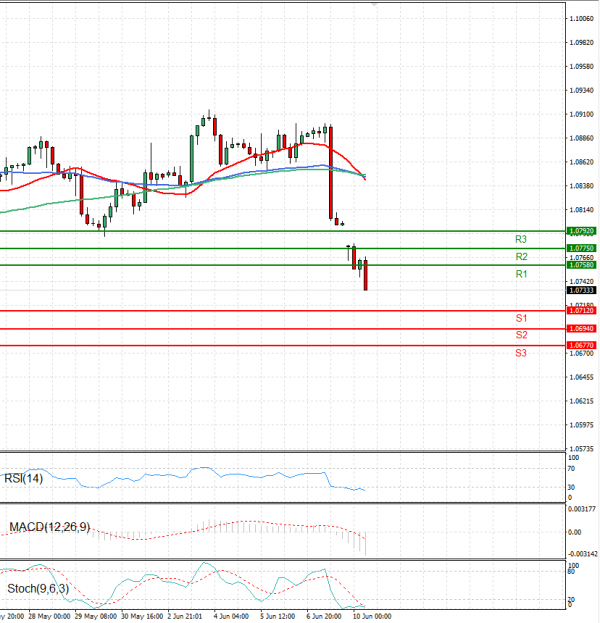Viewport: 600px width, 623px height.
Task: Click the 5 Jun 12:00 time label
Action: (277, 616)
